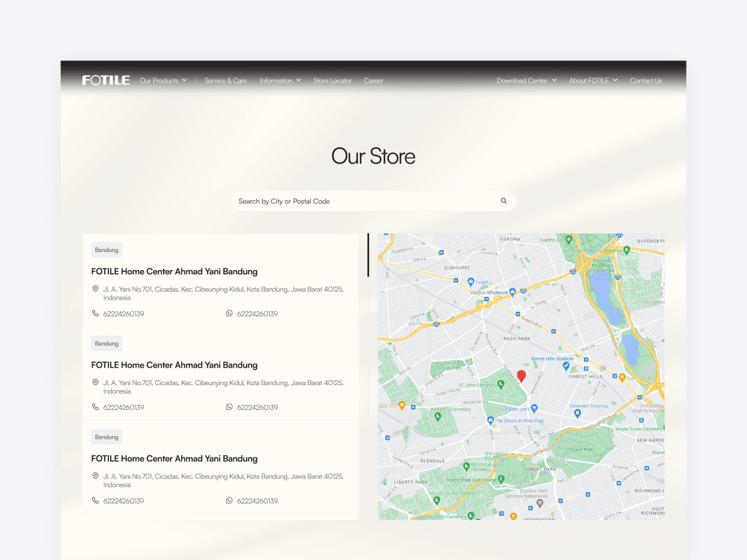Click the Forest Park Golf Course marker
The width and height of the screenshot is (747, 560).
tap(502, 480)
